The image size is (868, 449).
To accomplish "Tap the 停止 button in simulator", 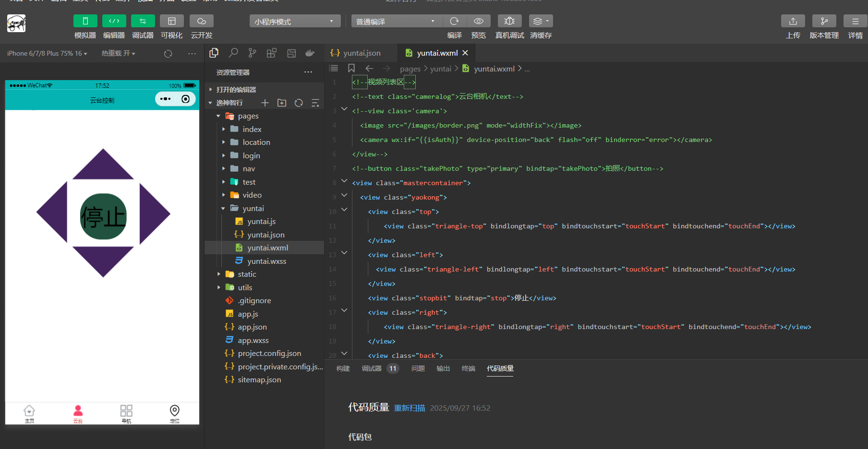I will tap(103, 216).
